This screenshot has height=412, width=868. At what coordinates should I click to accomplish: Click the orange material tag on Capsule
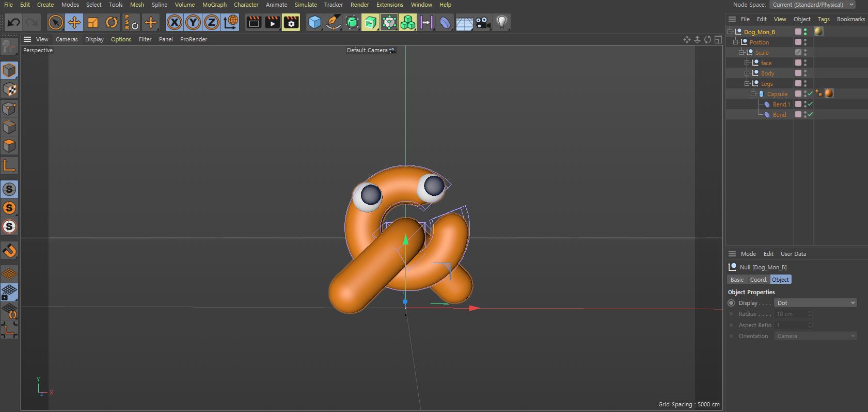click(x=829, y=94)
